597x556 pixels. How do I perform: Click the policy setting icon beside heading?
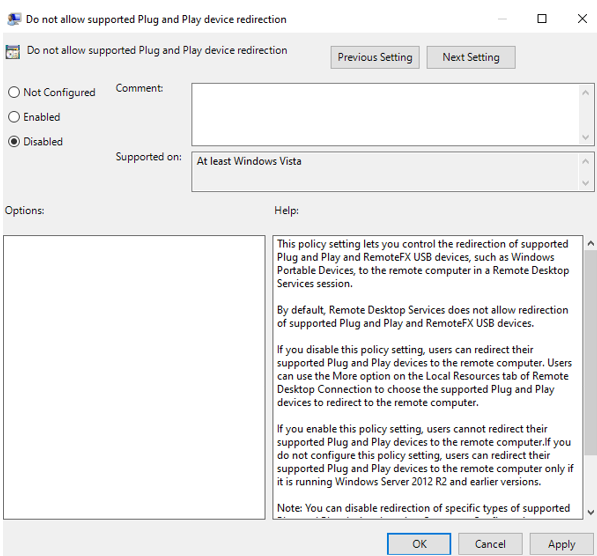pos(13,52)
